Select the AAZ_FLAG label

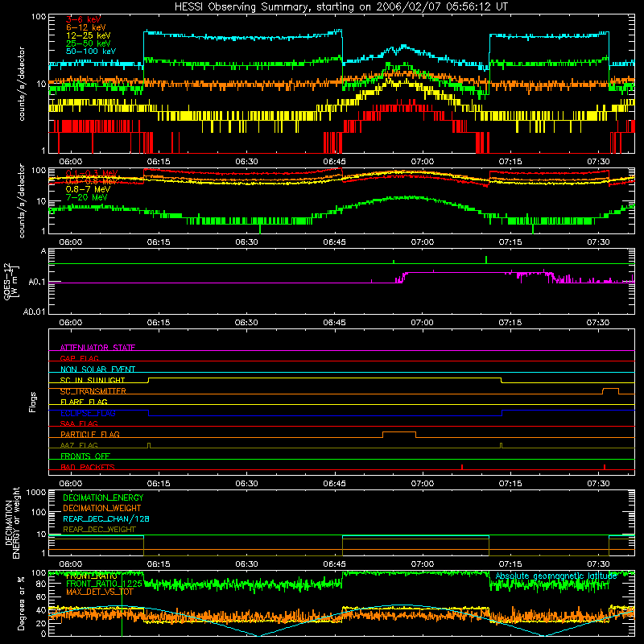tap(79, 445)
